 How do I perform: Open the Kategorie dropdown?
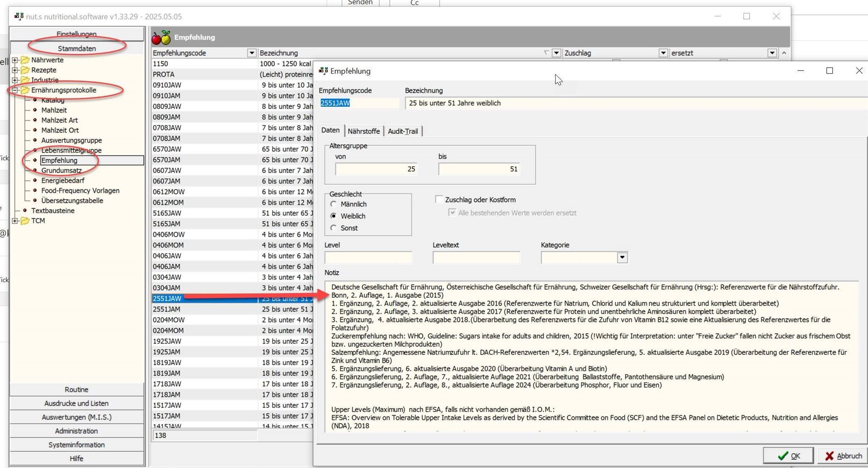(x=622, y=257)
